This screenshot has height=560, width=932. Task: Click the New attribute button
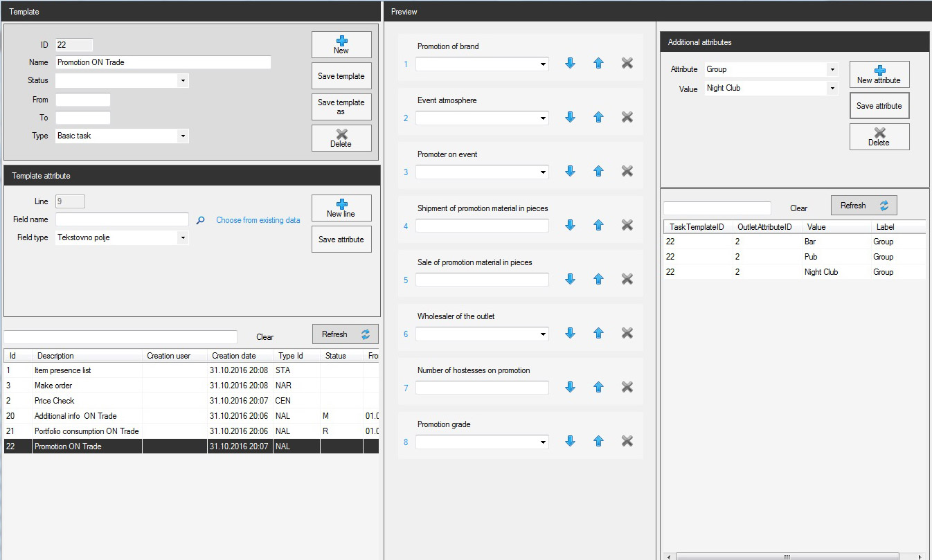tap(879, 74)
